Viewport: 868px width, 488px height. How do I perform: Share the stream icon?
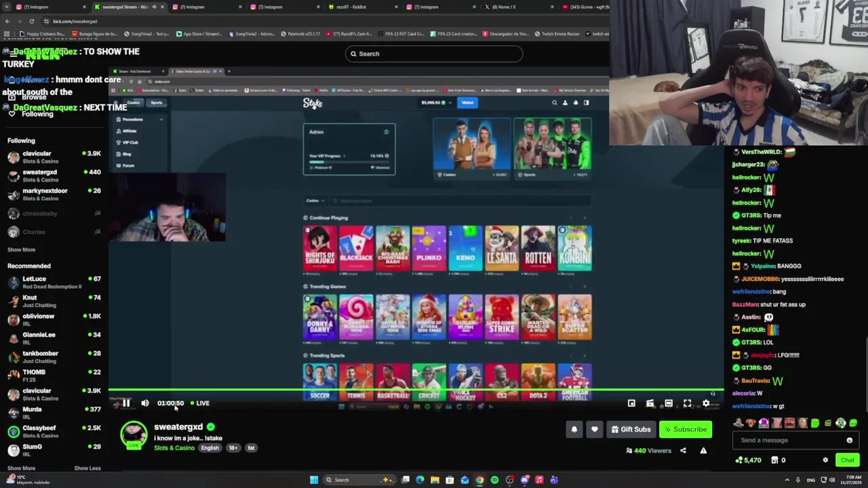pyautogui.click(x=683, y=451)
